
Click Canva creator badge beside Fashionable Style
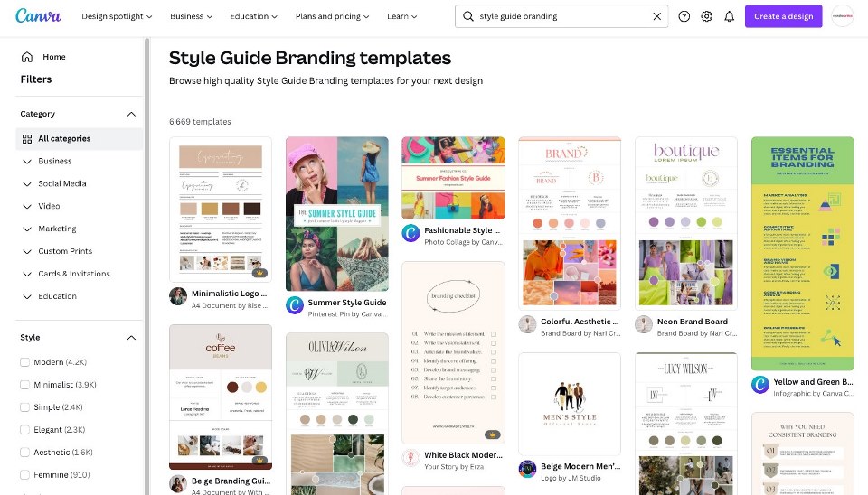(410, 233)
